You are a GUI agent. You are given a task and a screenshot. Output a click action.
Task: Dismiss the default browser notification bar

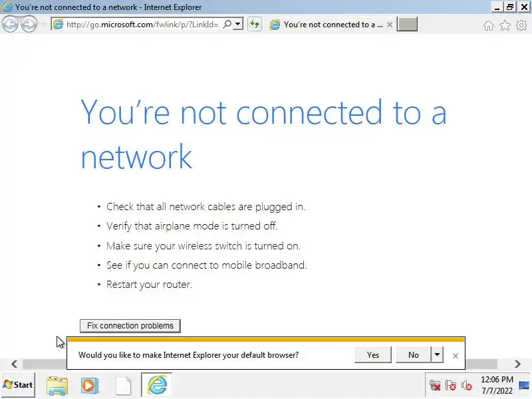[456, 356]
